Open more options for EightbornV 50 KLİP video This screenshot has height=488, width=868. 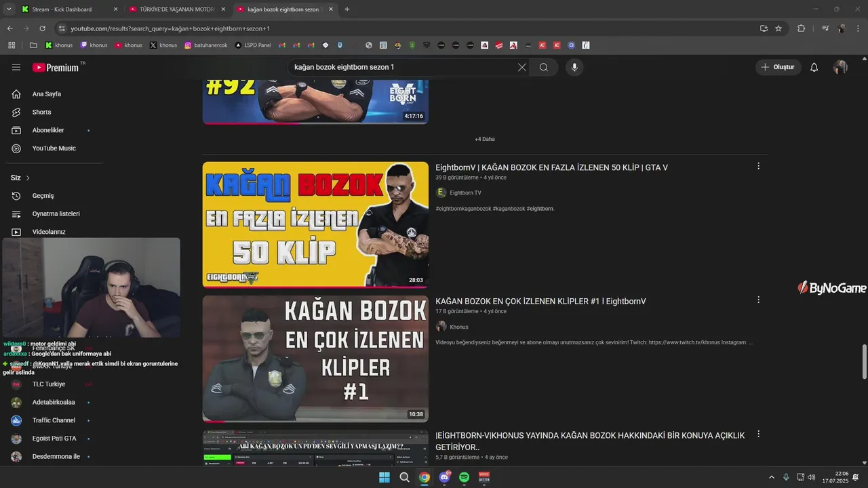[x=758, y=166]
